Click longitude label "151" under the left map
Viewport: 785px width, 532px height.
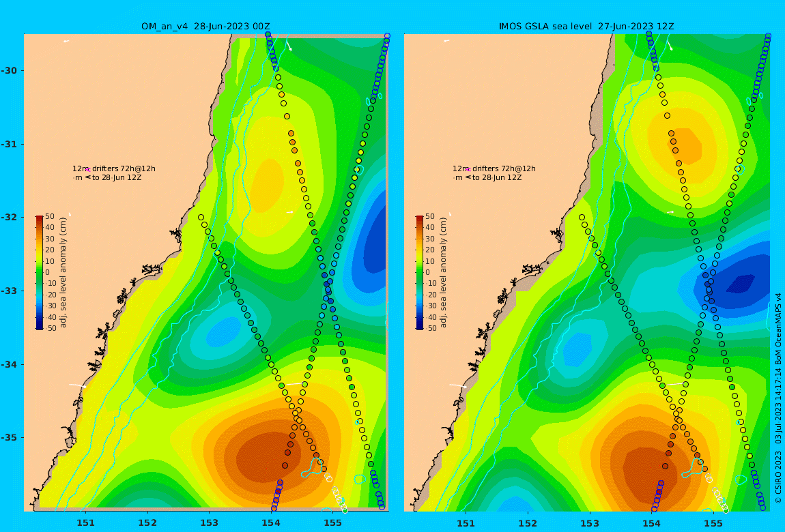click(85, 523)
